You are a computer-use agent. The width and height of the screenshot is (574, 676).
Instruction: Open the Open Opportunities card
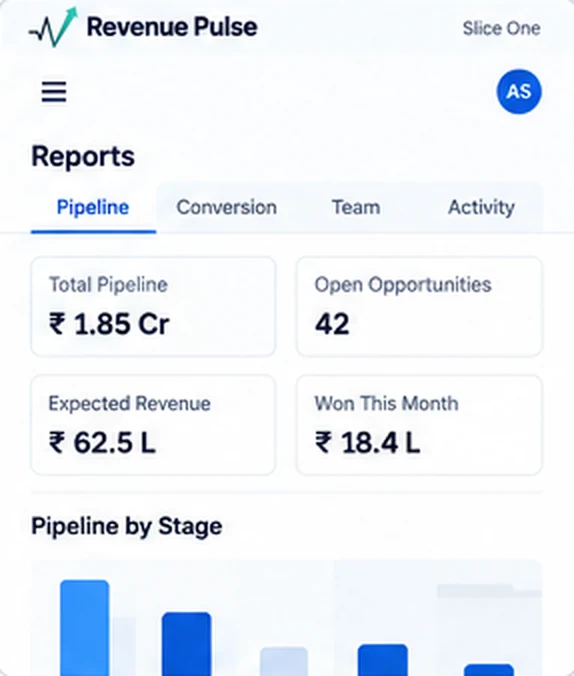(x=419, y=307)
